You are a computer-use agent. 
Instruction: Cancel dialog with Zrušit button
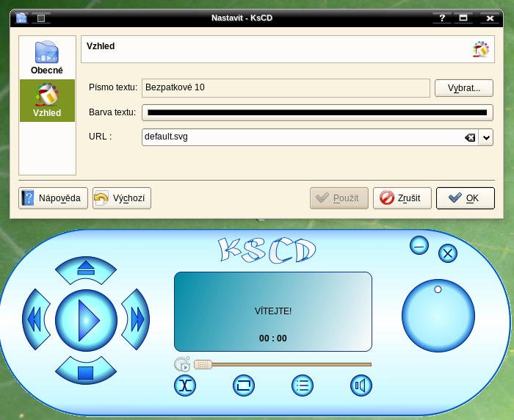[x=402, y=198]
